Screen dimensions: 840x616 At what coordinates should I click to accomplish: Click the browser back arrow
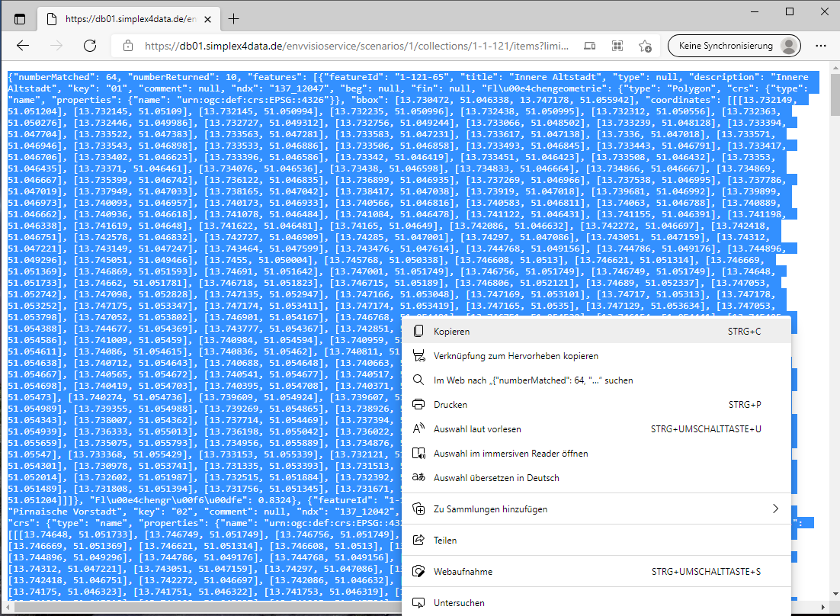click(23, 46)
